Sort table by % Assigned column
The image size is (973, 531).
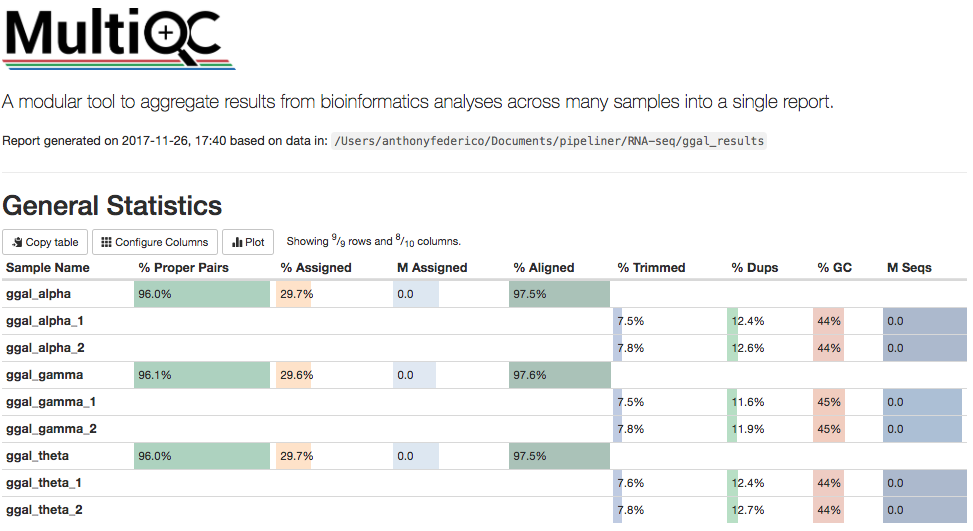(x=316, y=268)
